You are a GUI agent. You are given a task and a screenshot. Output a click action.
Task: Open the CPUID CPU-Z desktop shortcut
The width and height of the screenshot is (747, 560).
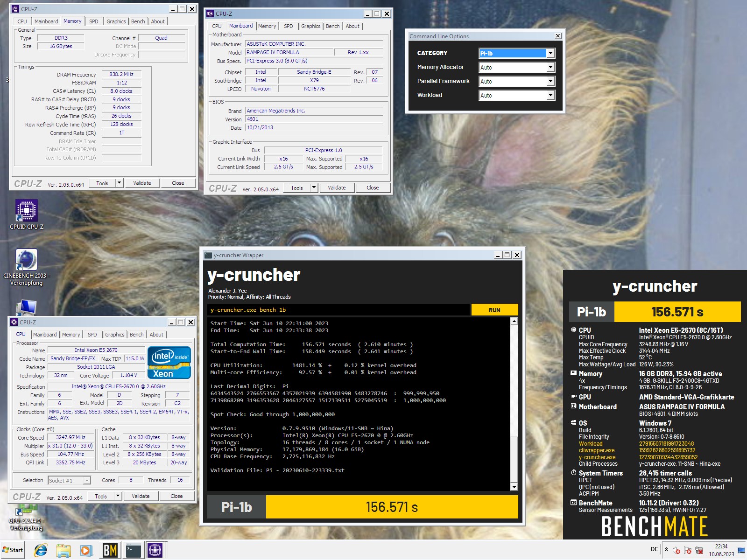[x=27, y=215]
